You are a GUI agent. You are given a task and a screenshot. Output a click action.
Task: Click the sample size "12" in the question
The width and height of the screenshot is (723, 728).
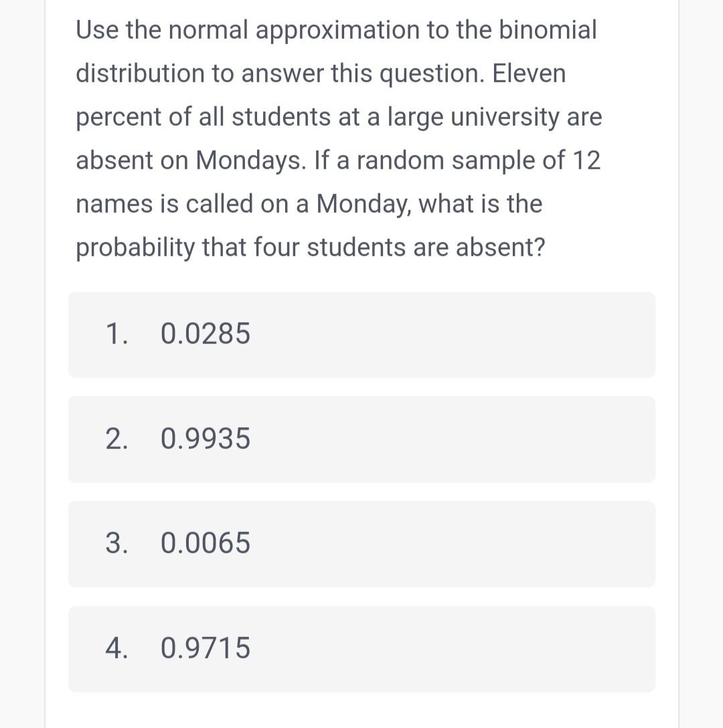pyautogui.click(x=586, y=161)
